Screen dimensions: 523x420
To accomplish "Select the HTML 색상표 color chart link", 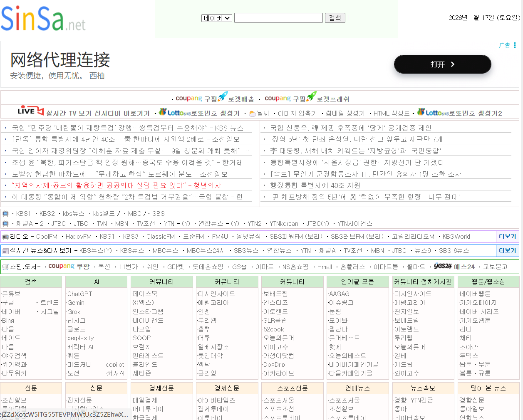I will coord(391,113).
